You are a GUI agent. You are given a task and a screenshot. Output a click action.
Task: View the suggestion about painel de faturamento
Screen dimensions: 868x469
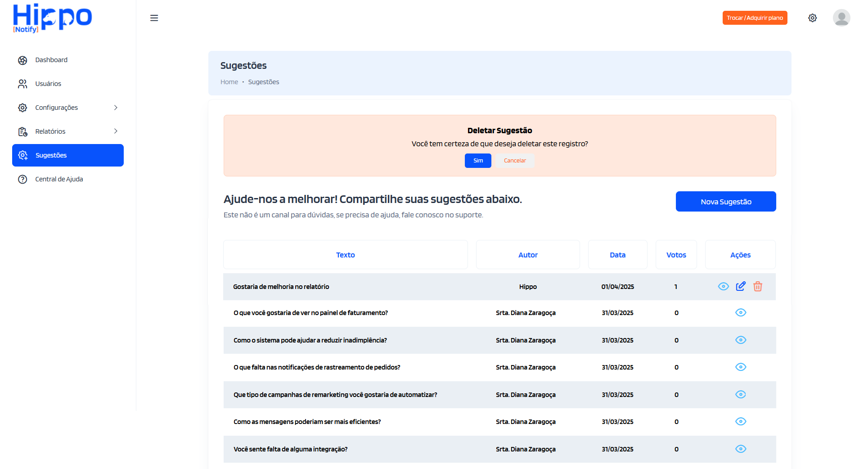tap(741, 312)
